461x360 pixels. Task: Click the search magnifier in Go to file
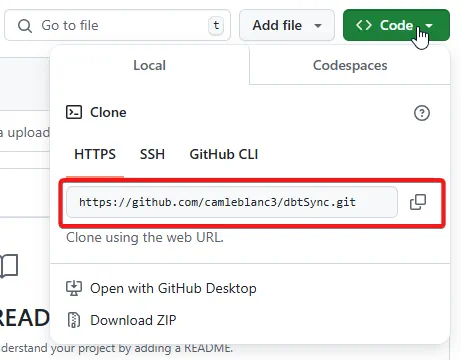pos(25,26)
